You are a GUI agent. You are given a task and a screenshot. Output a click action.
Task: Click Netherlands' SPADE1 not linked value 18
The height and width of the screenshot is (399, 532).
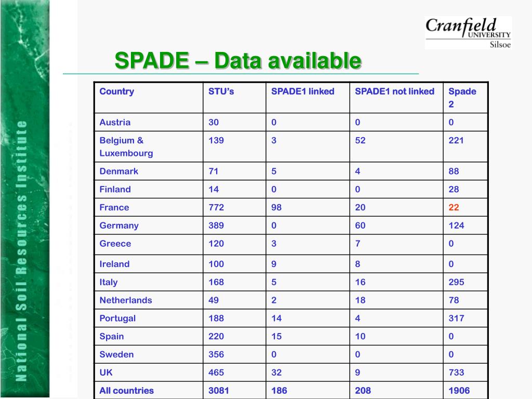(x=360, y=300)
